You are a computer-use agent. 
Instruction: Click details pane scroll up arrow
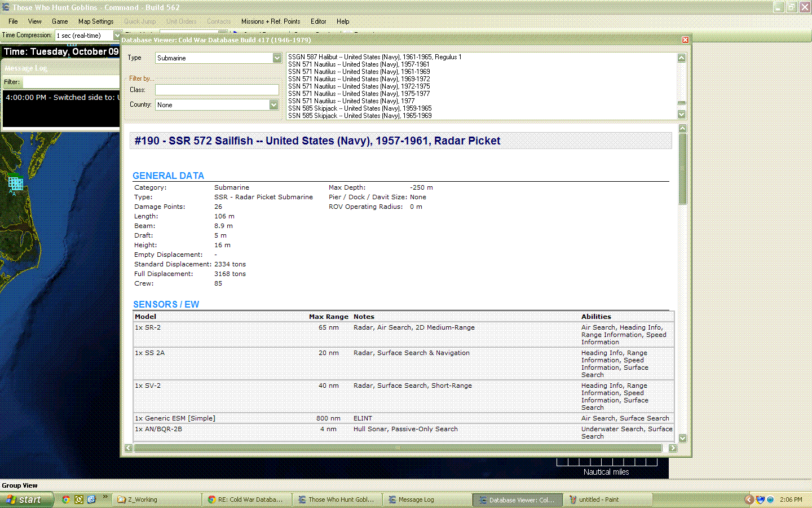pyautogui.click(x=683, y=129)
